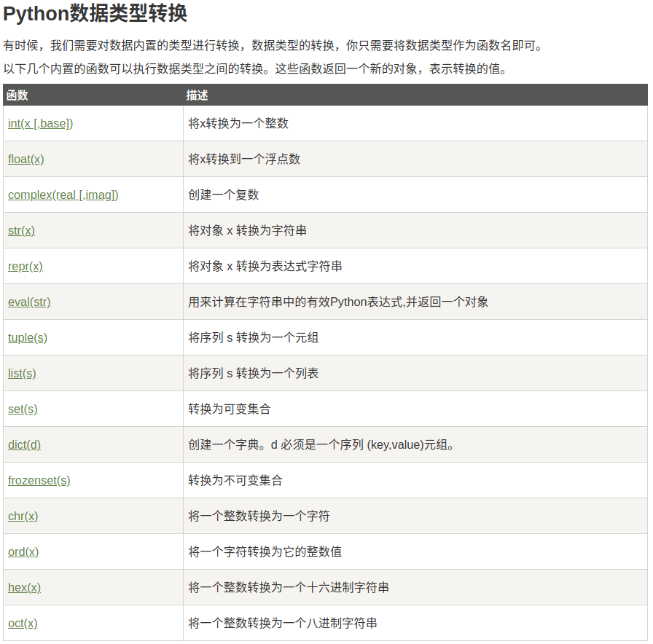Click the list(s) link
This screenshot has height=644, width=653.
coord(22,374)
